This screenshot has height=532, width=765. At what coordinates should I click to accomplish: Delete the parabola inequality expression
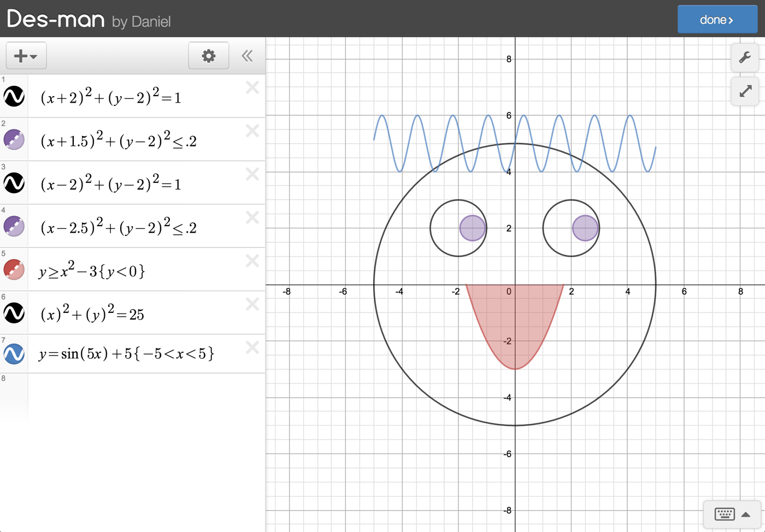[x=252, y=261]
